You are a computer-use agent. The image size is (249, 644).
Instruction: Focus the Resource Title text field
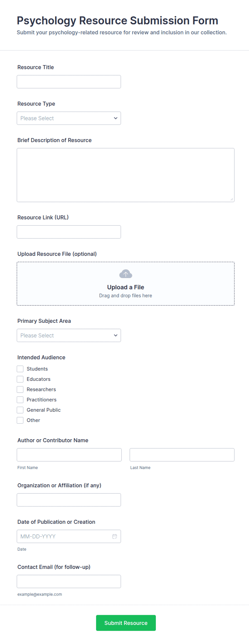click(69, 82)
